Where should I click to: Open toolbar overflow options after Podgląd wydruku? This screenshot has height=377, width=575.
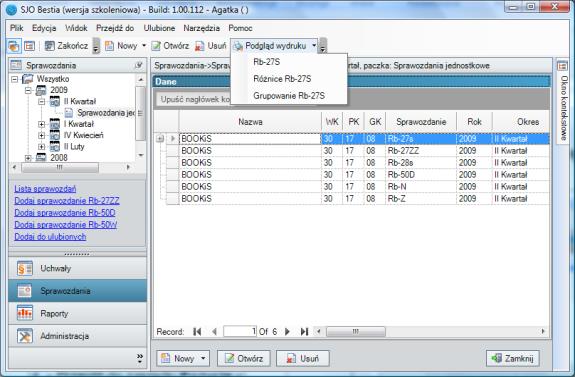pyautogui.click(x=323, y=46)
